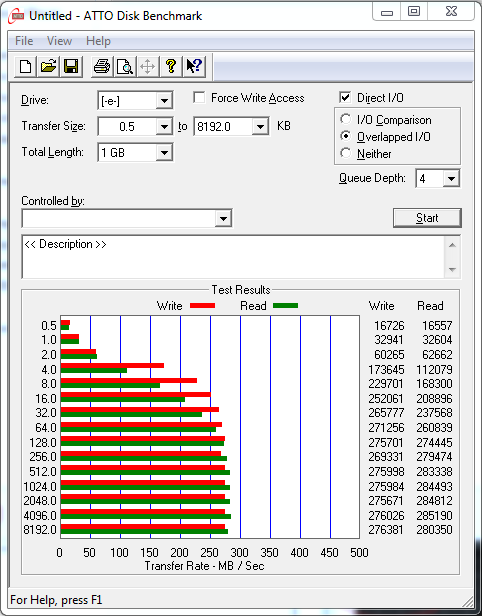Select the I/O Comparison radio button
482x616 pixels.
345,119
